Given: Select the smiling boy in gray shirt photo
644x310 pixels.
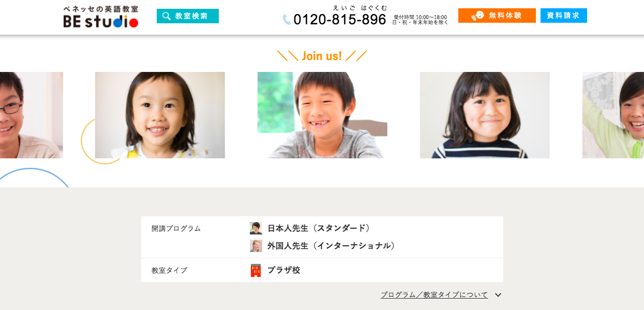Looking at the screenshot, I should point(322,115).
